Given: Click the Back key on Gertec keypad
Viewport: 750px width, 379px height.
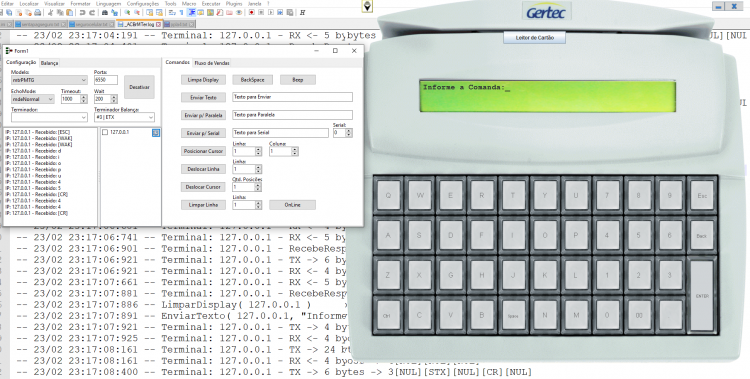Looking at the screenshot, I should pyautogui.click(x=702, y=236).
